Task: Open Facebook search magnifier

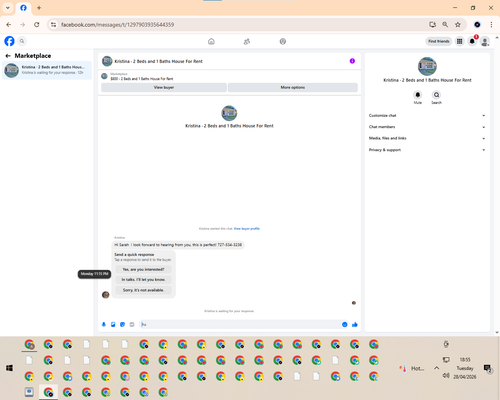Action: click(22, 41)
